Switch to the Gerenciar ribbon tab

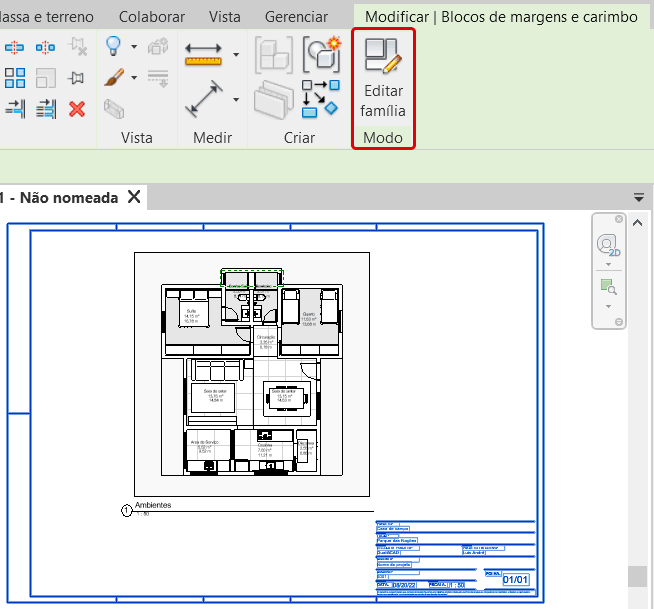click(296, 17)
